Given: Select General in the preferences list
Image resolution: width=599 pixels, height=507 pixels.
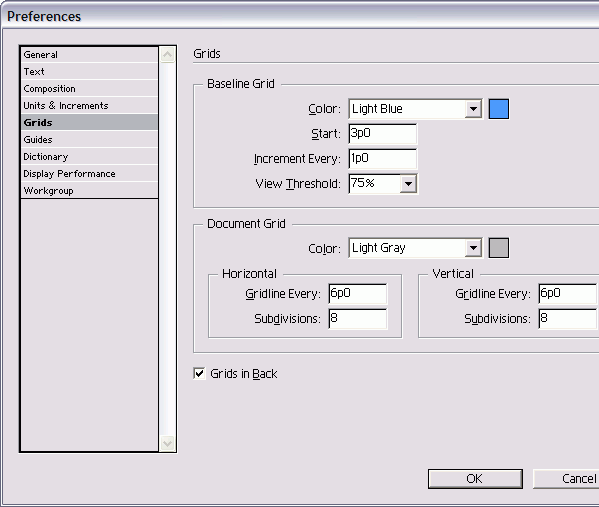Looking at the screenshot, I should (89, 55).
